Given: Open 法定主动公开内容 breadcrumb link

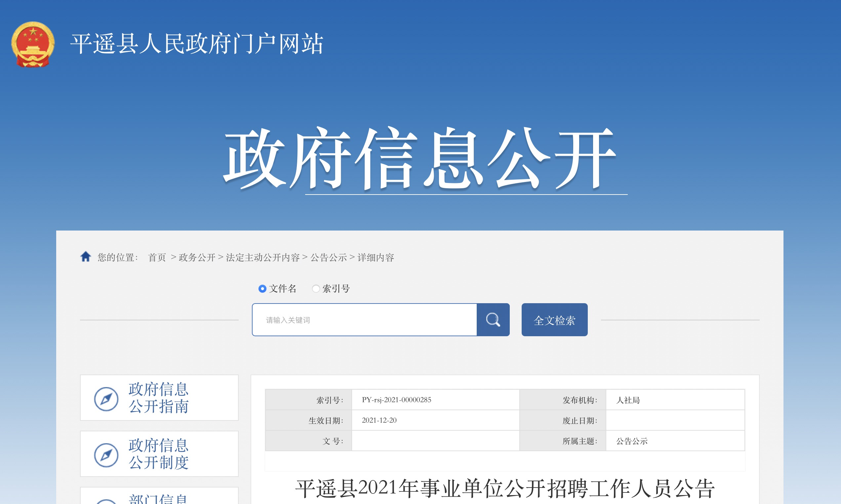Looking at the screenshot, I should [262, 257].
